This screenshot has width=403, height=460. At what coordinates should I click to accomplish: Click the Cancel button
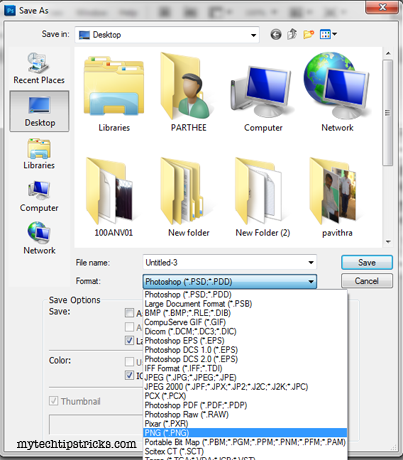click(x=367, y=281)
